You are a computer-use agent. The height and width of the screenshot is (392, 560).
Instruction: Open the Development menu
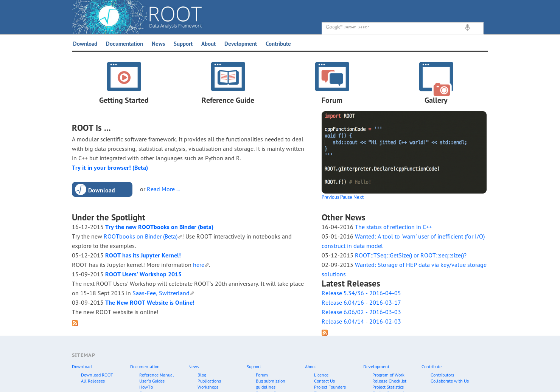point(240,43)
